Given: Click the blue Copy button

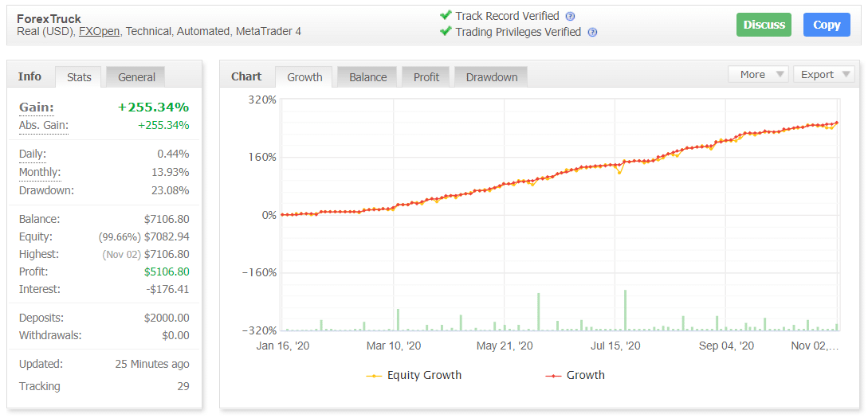Looking at the screenshot, I should coord(827,25).
